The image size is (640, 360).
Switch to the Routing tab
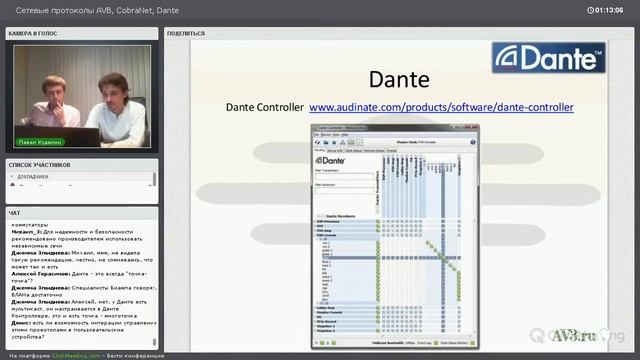click(319, 150)
